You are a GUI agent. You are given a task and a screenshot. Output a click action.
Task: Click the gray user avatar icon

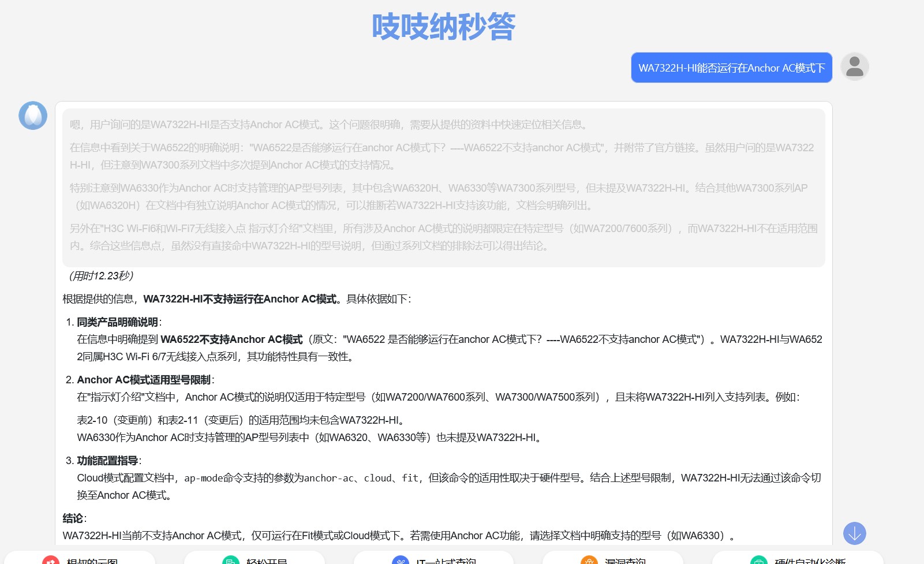pos(854,67)
